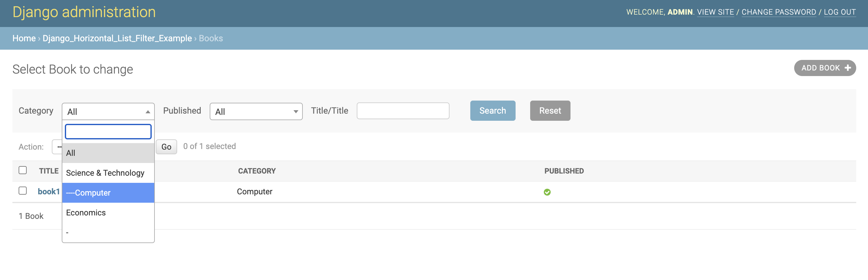The image size is (868, 280).
Task: Choose the dash option at list bottom
Action: [x=108, y=233]
